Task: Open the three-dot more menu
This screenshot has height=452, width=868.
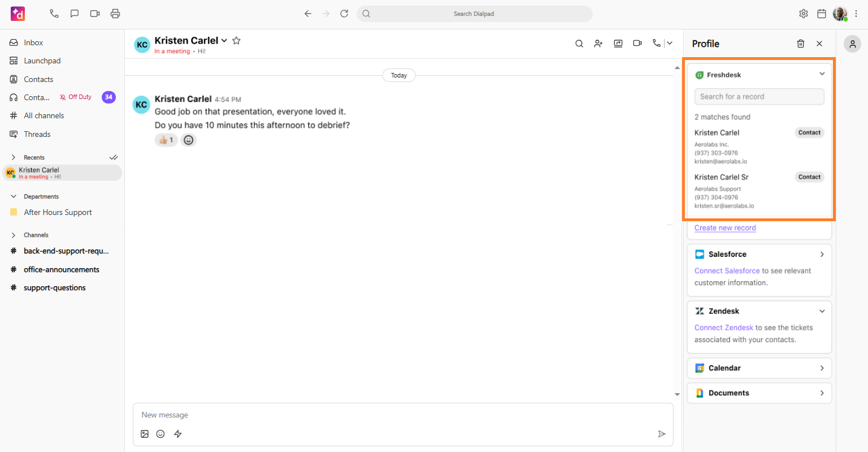Action: [x=856, y=14]
